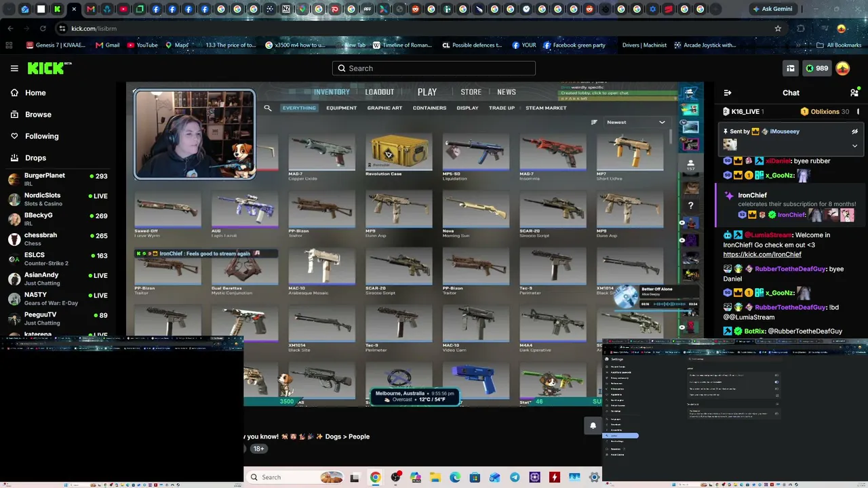Click the browser back arrow
The height and width of the screenshot is (488, 868).
10,28
